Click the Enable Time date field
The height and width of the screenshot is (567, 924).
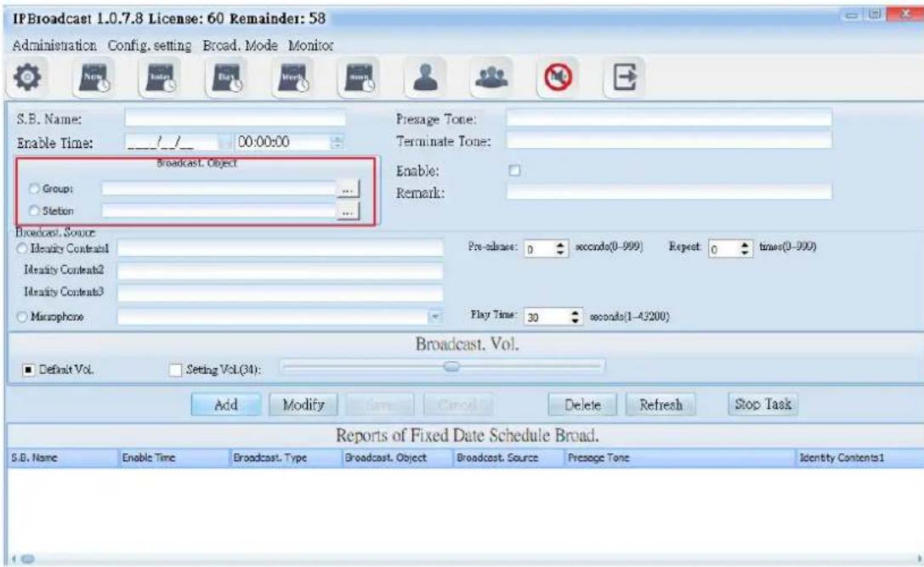pos(172,142)
